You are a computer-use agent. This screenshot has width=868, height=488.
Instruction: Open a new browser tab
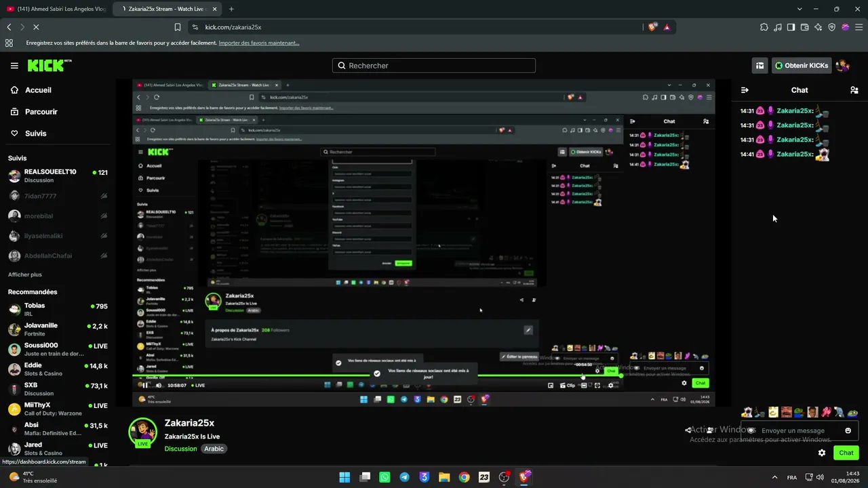[x=231, y=9]
